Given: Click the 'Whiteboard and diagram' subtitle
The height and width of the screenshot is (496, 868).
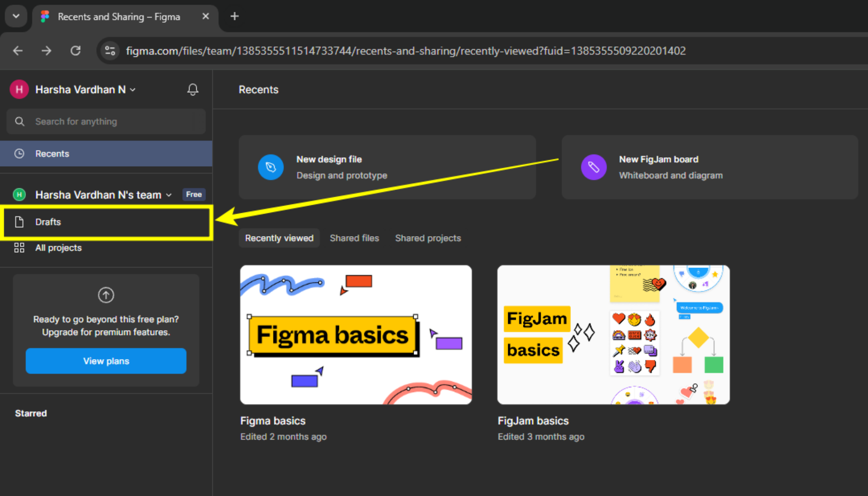Looking at the screenshot, I should [671, 176].
